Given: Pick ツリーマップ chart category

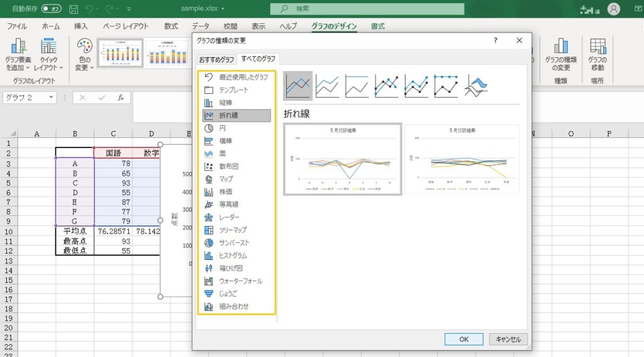Looking at the screenshot, I should pyautogui.click(x=232, y=230).
